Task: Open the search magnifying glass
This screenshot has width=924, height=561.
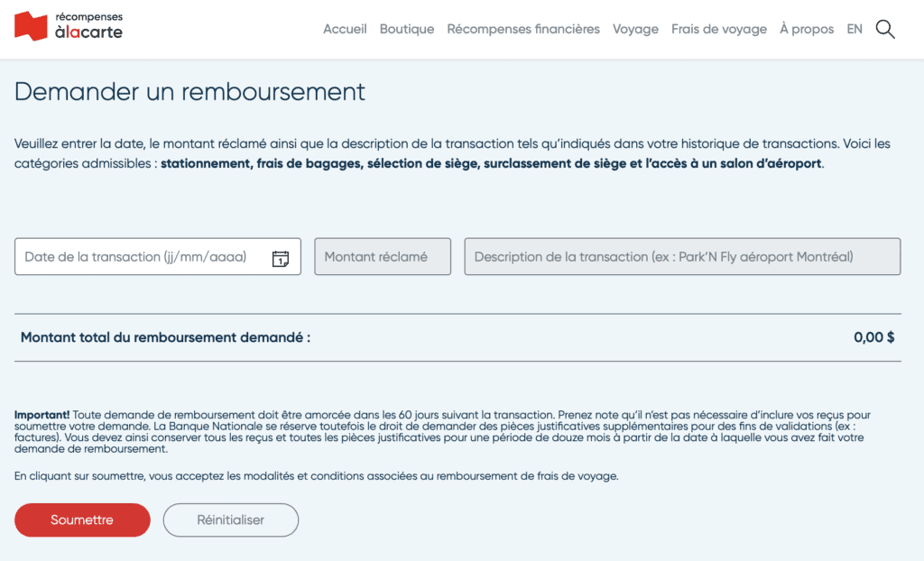Action: point(885,29)
